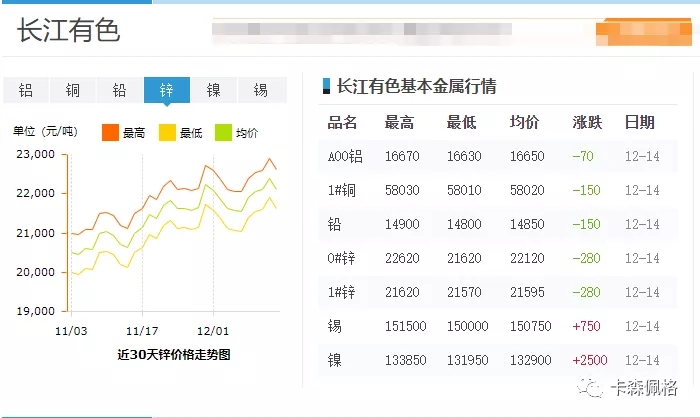The height and width of the screenshot is (418, 700).
Task: Click the 品名 column header
Action: [342, 122]
